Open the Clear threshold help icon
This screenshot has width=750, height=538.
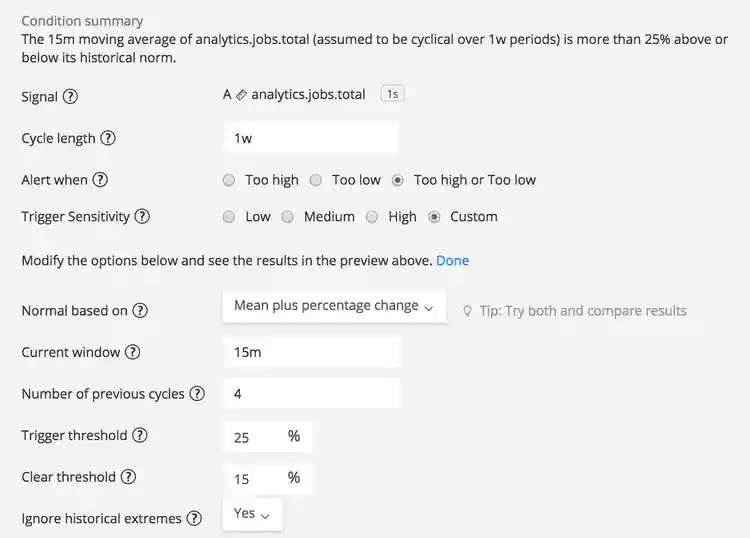128,477
